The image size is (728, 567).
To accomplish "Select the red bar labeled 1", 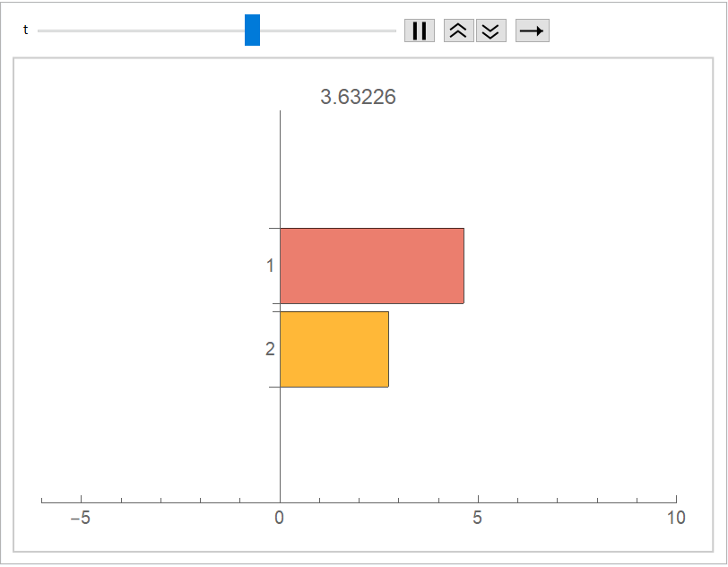I will click(x=371, y=266).
